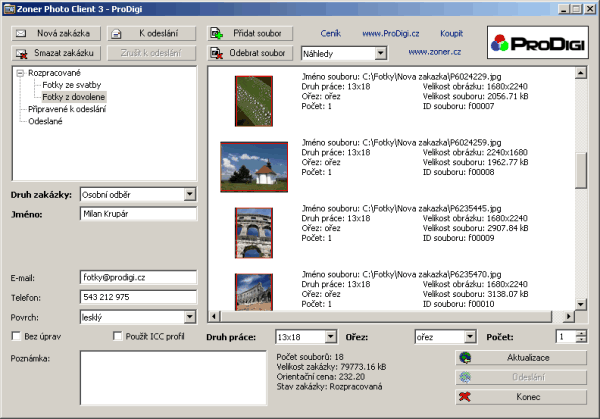Click the K odeslání button label
Viewport: 600px width, 419px height.
[x=158, y=33]
